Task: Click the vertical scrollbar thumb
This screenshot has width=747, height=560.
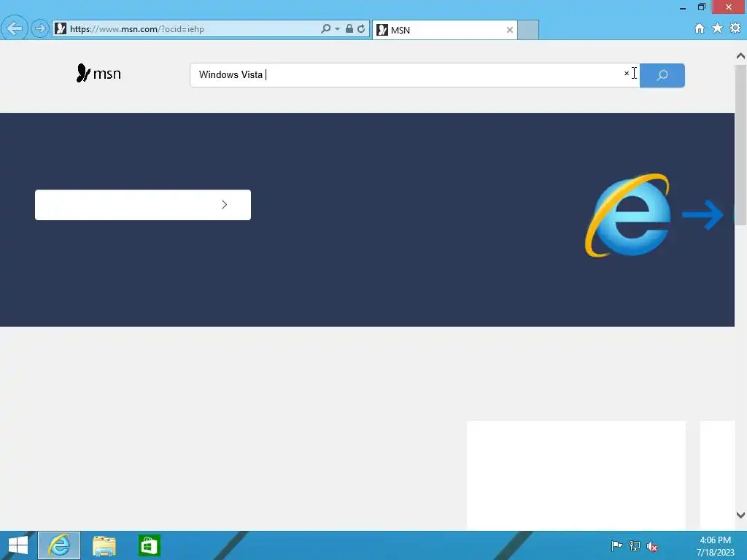Action: 740,145
